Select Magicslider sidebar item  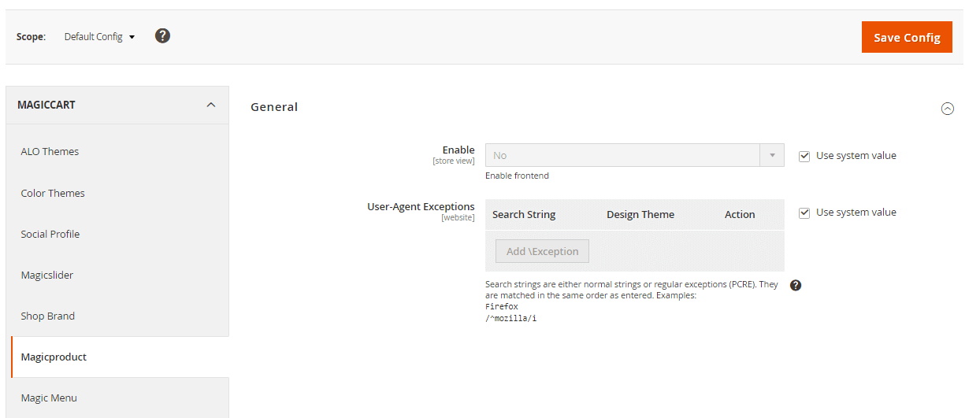47,275
